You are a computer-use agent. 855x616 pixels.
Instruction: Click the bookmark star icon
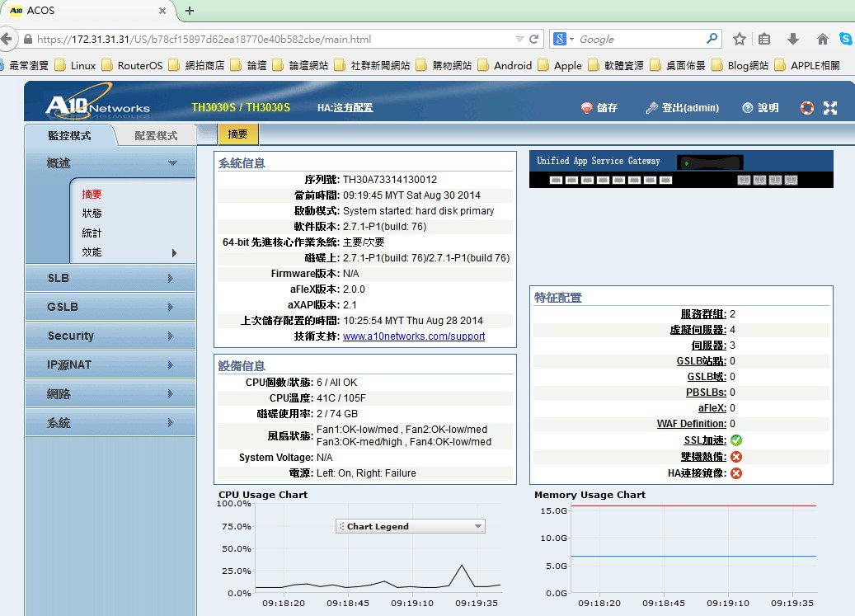[740, 40]
